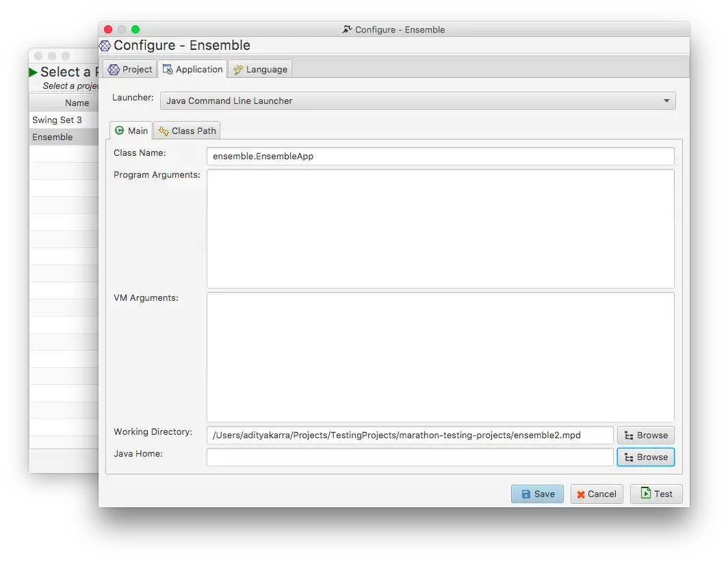Viewport: 728px width, 562px height.
Task: Click the Working Directory path field
Action: (x=410, y=436)
